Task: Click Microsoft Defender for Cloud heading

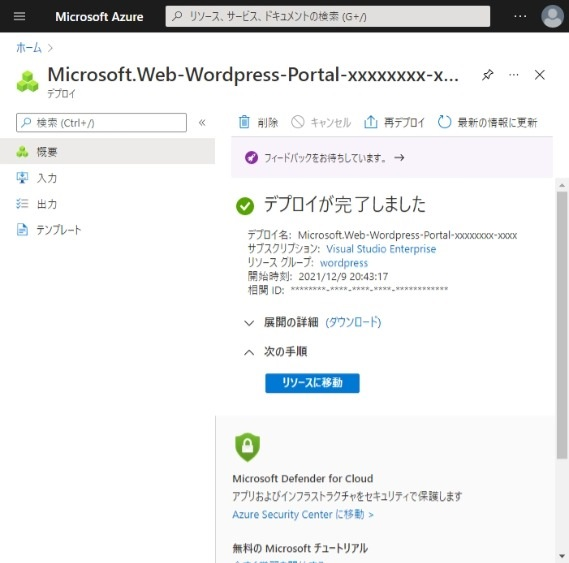Action: click(302, 478)
